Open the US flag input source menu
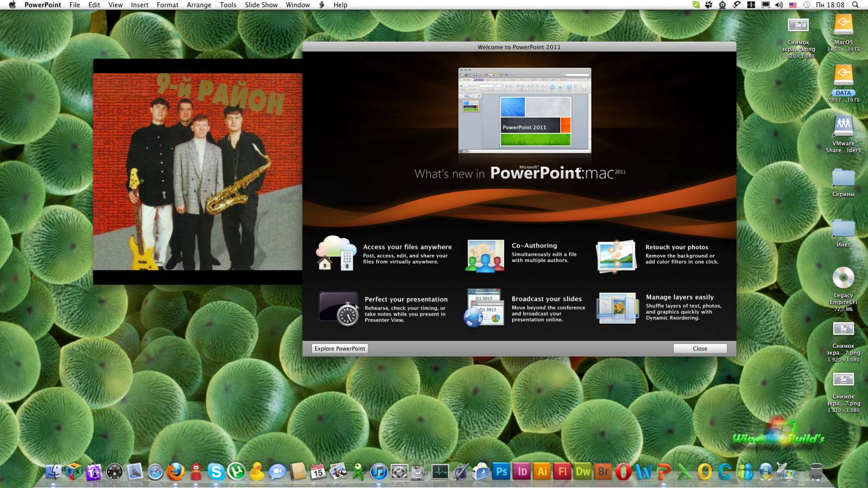The height and width of the screenshot is (488, 868). click(x=793, y=5)
